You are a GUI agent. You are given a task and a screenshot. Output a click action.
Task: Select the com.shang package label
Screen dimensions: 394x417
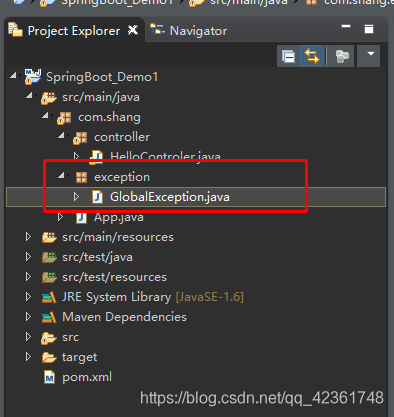pyautogui.click(x=109, y=117)
